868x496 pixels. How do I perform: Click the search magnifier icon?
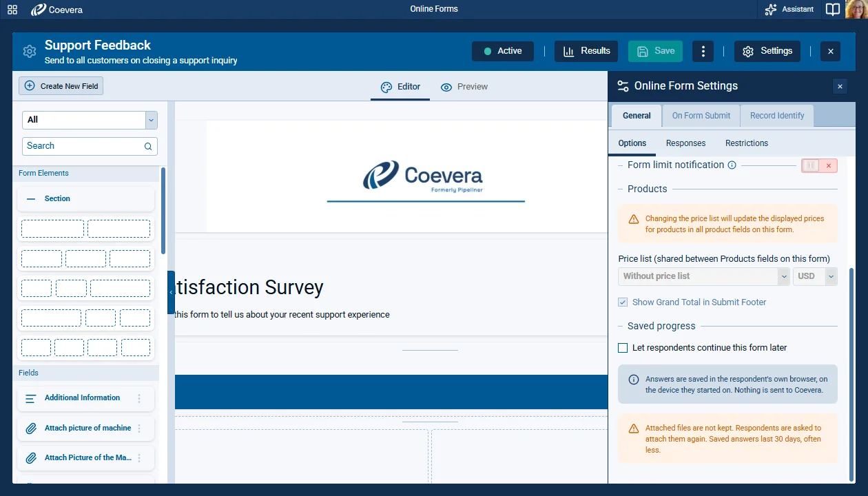point(148,146)
